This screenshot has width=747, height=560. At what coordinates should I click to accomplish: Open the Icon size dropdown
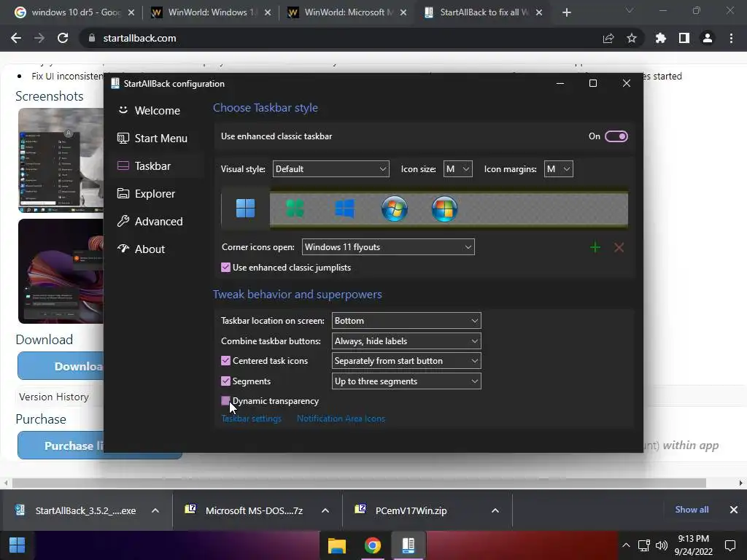(458, 169)
